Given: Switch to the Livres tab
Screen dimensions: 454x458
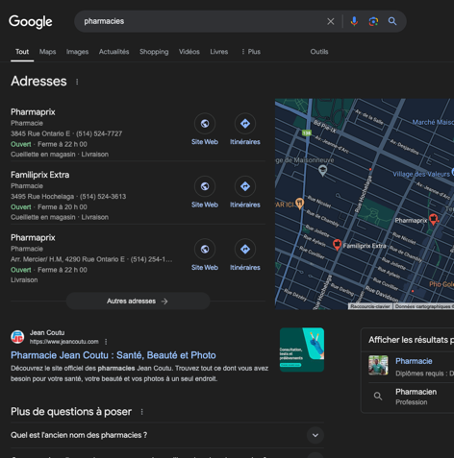Looking at the screenshot, I should [219, 52].
